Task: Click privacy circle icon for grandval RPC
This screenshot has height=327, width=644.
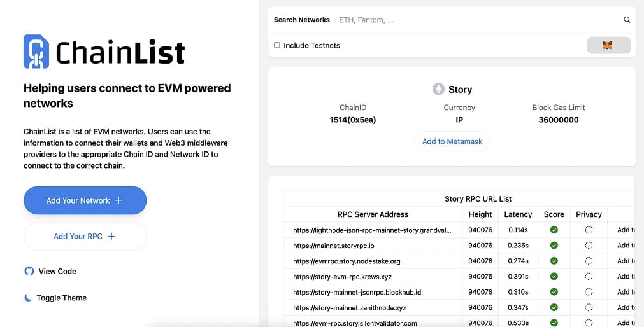Action: [x=589, y=230]
